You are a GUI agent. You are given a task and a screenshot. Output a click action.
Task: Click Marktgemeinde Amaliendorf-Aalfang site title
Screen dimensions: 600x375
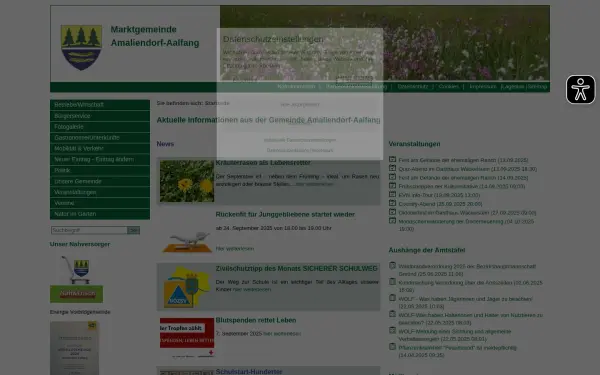[x=155, y=36]
